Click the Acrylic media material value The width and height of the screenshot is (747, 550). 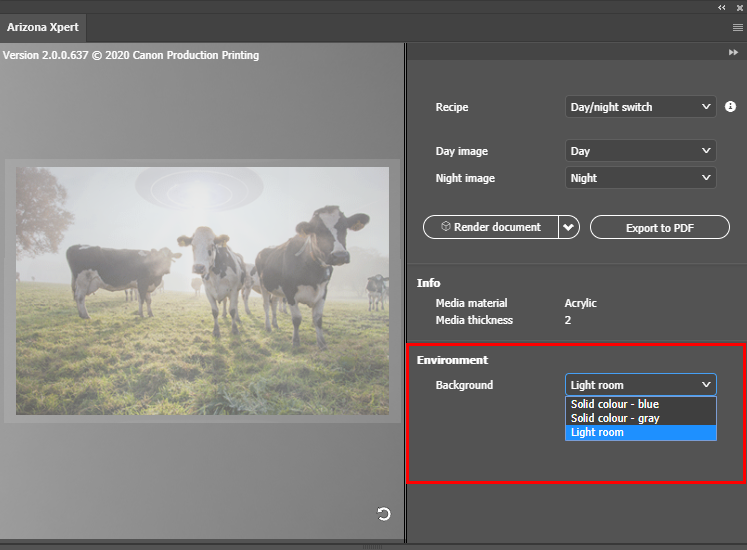click(580, 303)
